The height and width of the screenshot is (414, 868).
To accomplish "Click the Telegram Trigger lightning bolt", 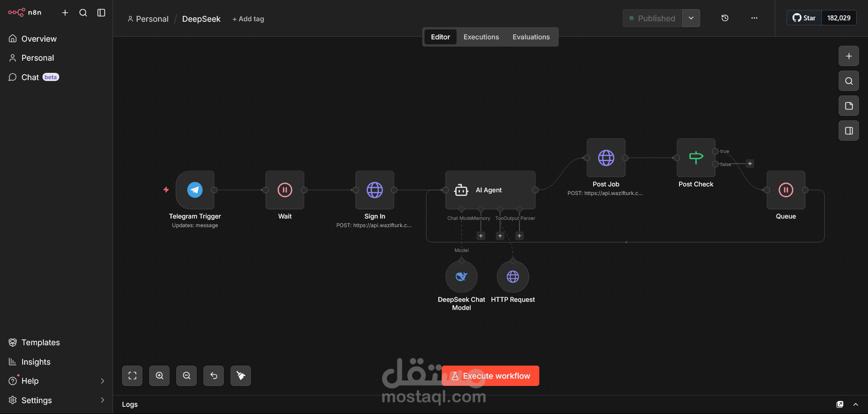I will tap(166, 190).
